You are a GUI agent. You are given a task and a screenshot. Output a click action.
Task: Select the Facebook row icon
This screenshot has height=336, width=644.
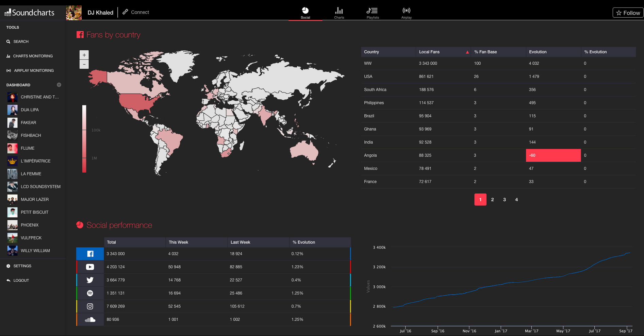click(90, 254)
